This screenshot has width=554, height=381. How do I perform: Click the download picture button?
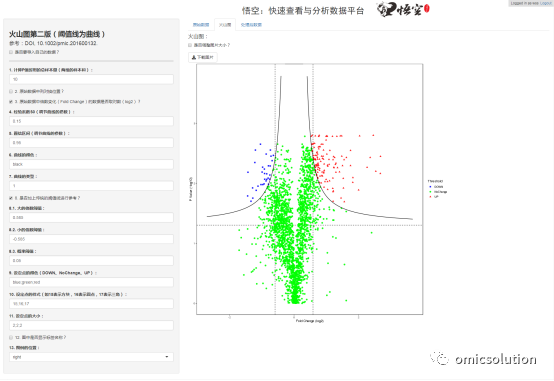click(203, 57)
